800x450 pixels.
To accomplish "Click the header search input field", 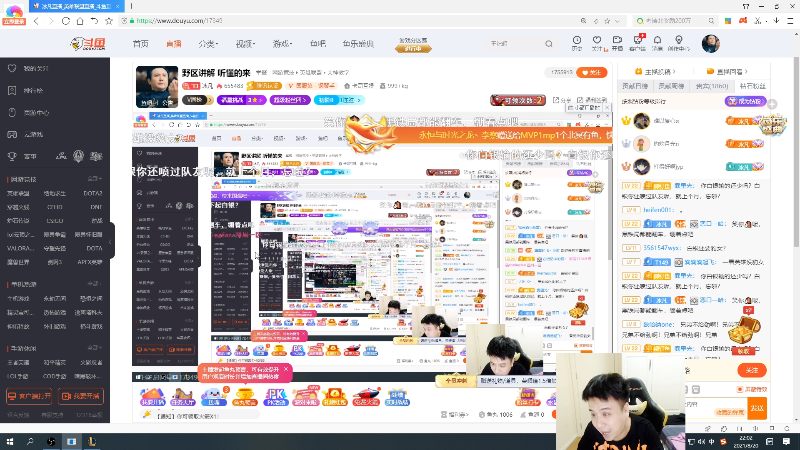I will pos(513,44).
